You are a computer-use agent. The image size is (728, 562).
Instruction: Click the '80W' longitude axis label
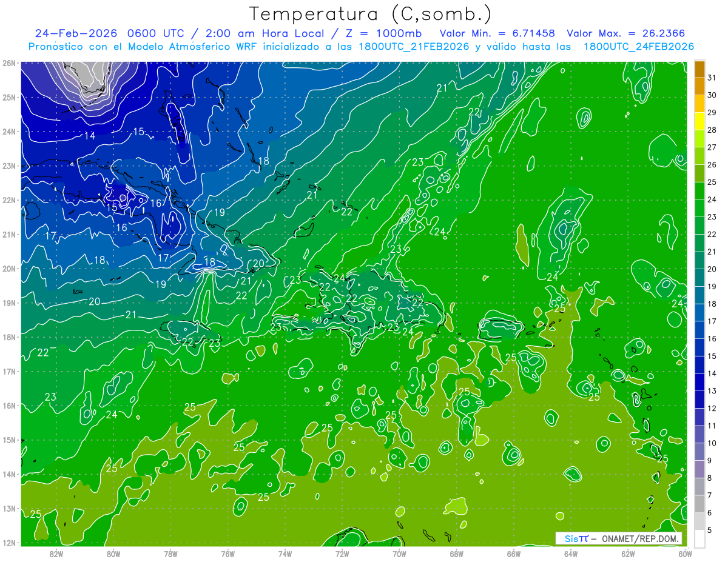[113, 554]
